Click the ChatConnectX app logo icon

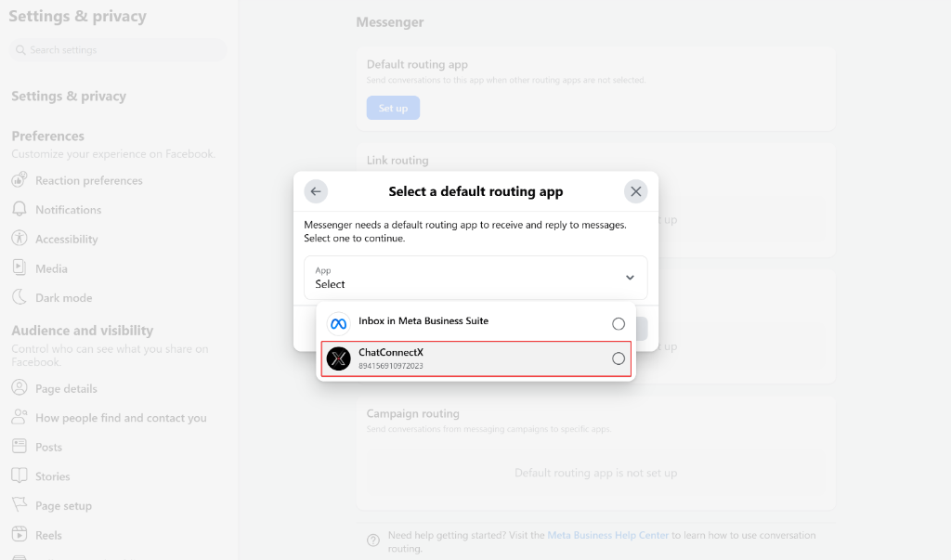(338, 358)
